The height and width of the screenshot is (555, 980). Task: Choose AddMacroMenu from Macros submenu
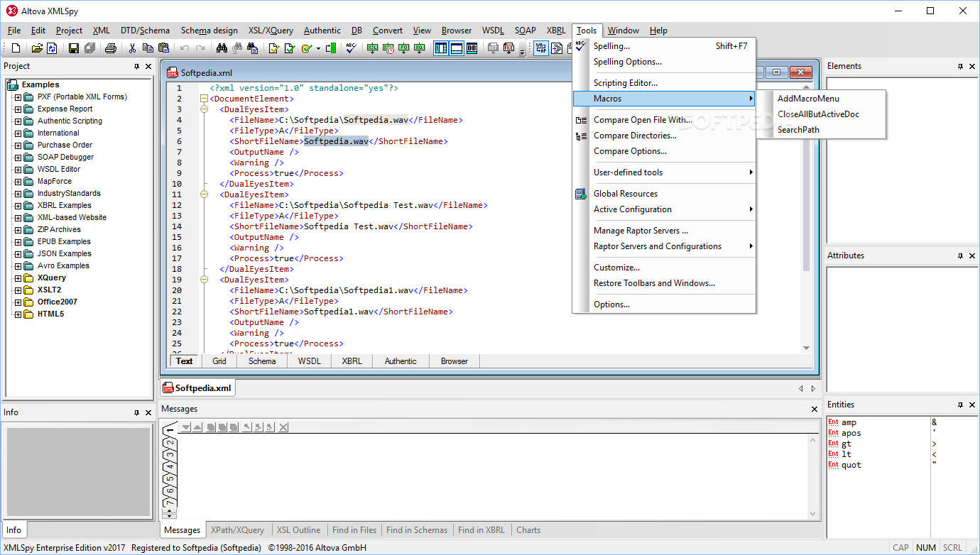822,99
